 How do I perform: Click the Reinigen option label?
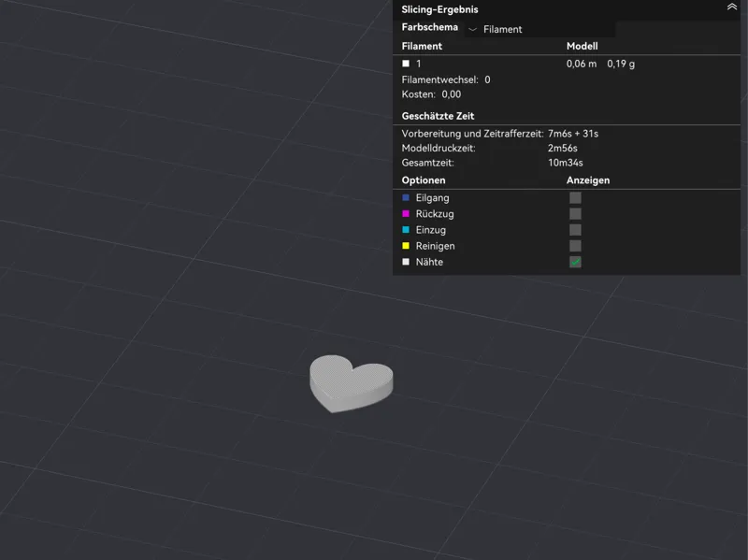tap(435, 246)
